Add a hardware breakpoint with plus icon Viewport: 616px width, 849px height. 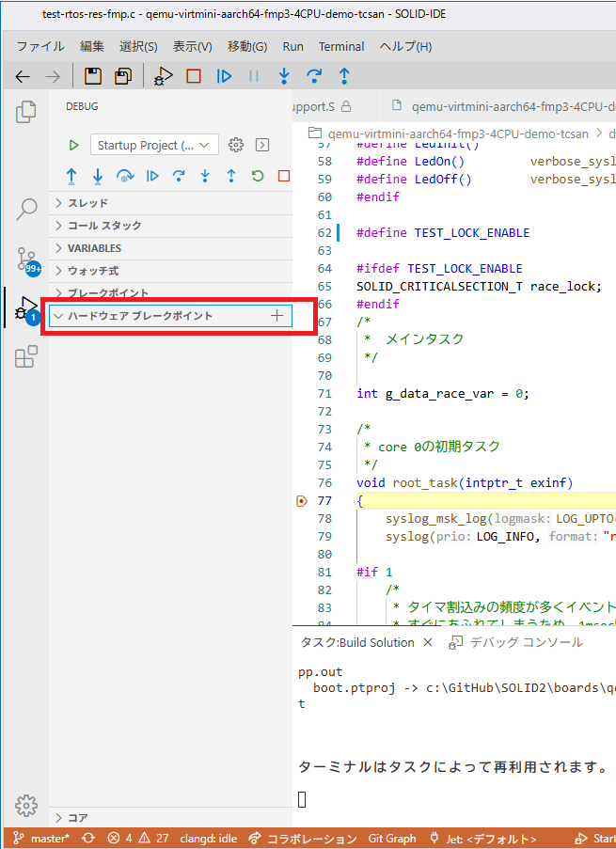[276, 316]
